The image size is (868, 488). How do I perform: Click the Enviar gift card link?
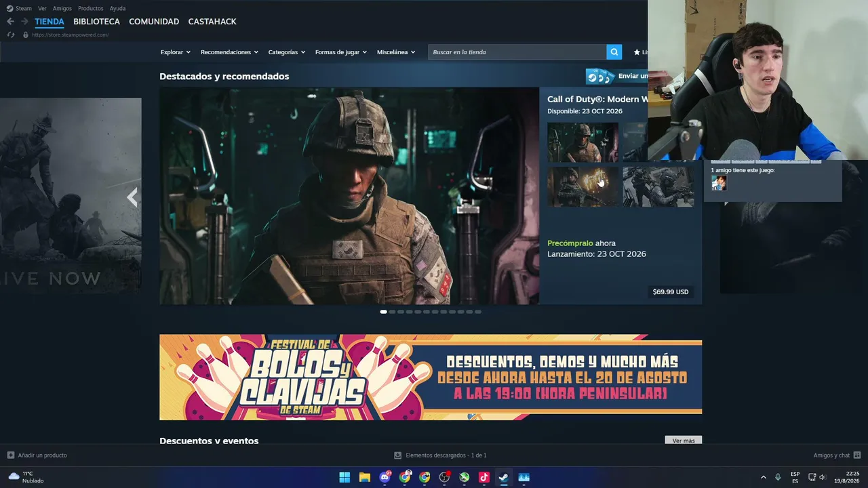[632, 76]
